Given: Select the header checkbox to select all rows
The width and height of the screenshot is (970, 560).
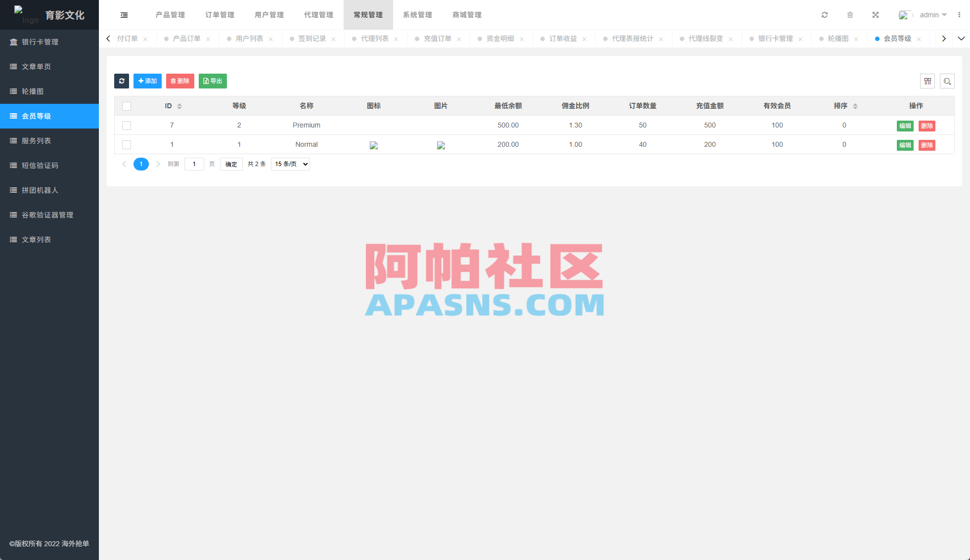Looking at the screenshot, I should [x=127, y=106].
